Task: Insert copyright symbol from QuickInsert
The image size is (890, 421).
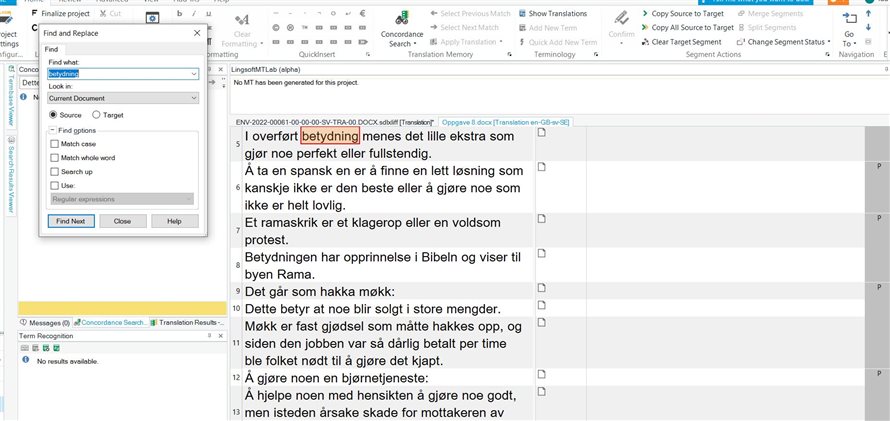Action: coord(276,27)
